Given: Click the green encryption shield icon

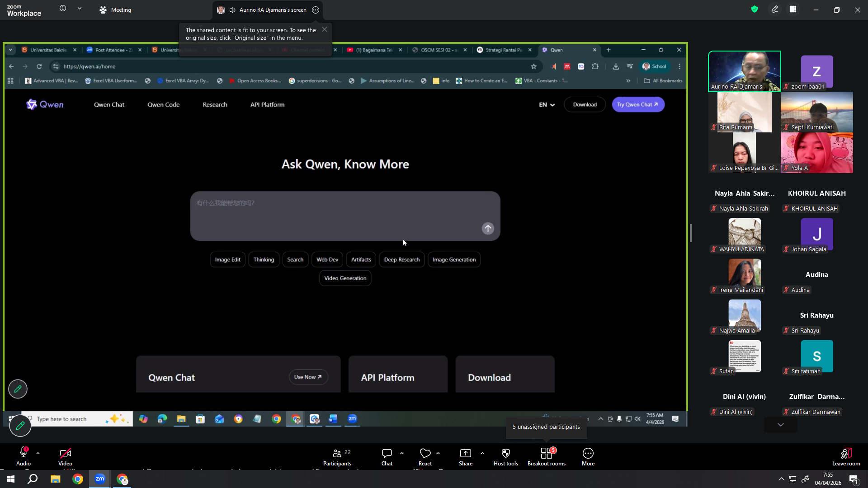Looking at the screenshot, I should [755, 9].
